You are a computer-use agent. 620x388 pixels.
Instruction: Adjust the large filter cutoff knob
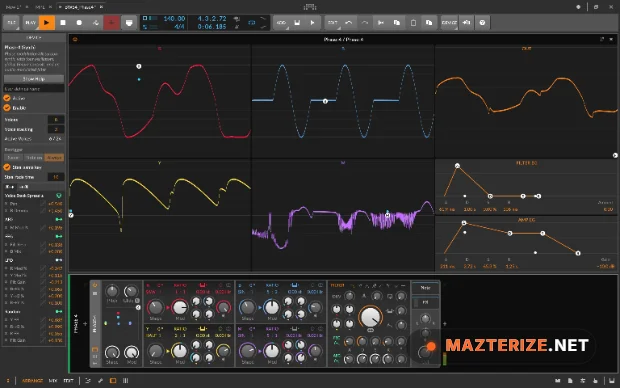370,317
